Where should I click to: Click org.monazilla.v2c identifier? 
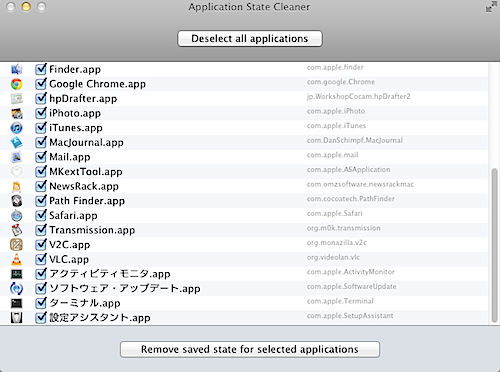coord(337,243)
